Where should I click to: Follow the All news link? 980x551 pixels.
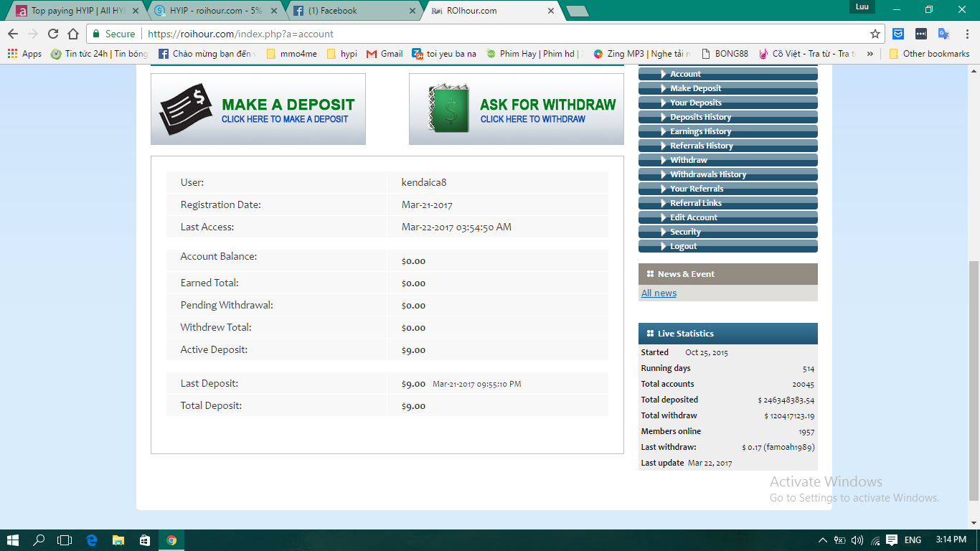659,293
